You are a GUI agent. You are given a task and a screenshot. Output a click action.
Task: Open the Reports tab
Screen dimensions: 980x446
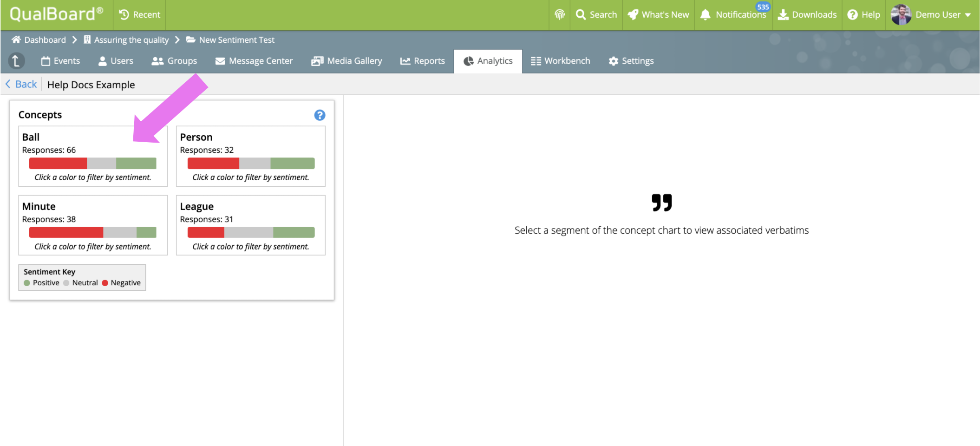coord(423,61)
